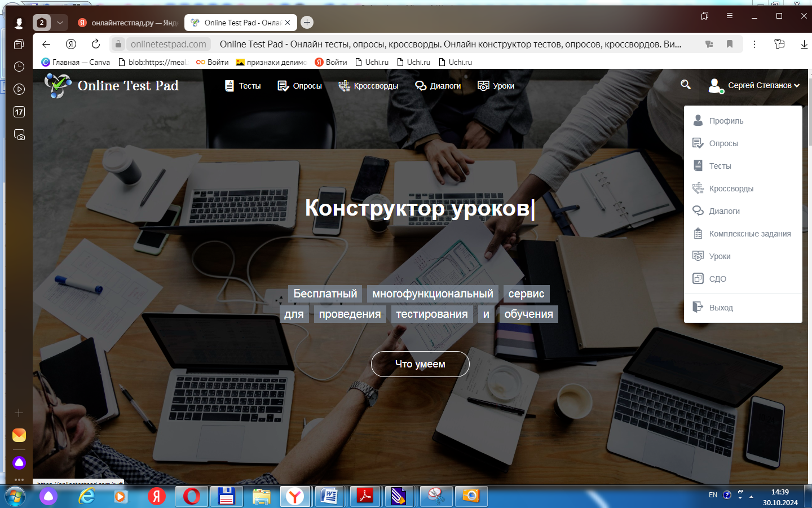Switch to the онлайнтестпад.ру Яндекс tab

point(129,23)
